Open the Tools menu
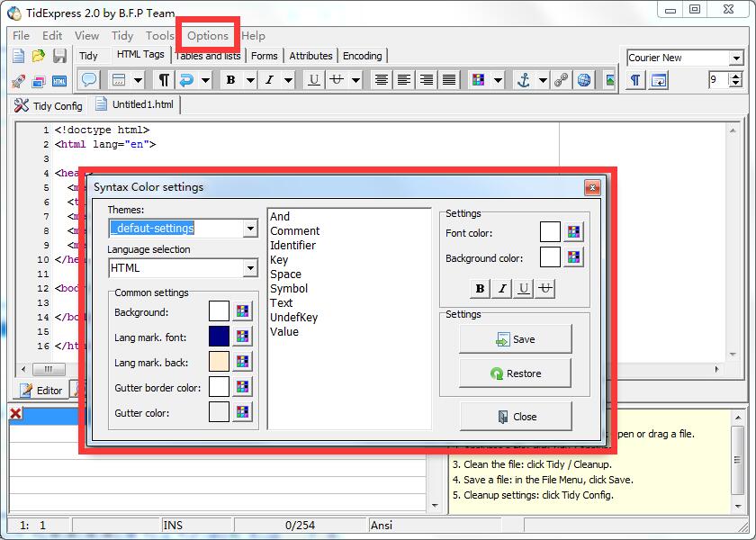The image size is (756, 540). click(159, 36)
